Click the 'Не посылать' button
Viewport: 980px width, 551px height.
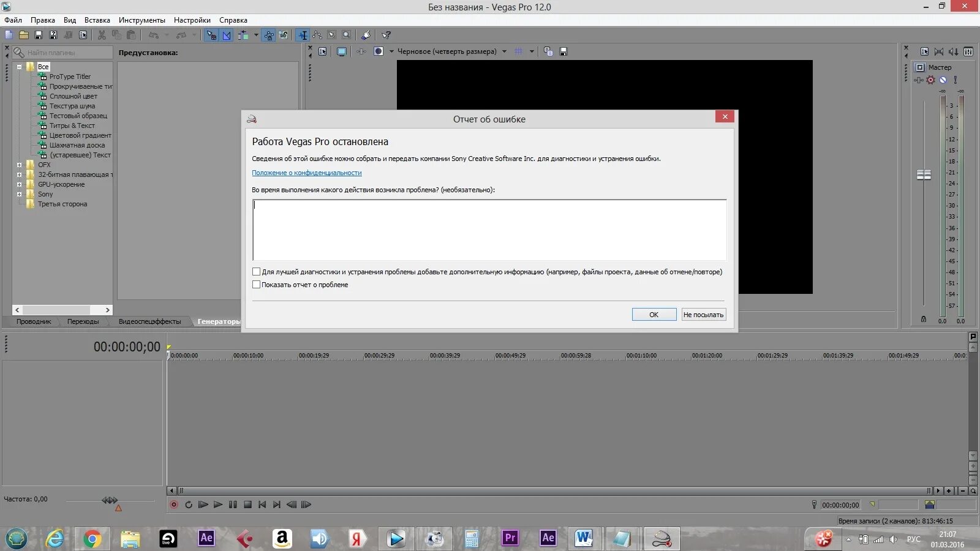click(x=704, y=315)
